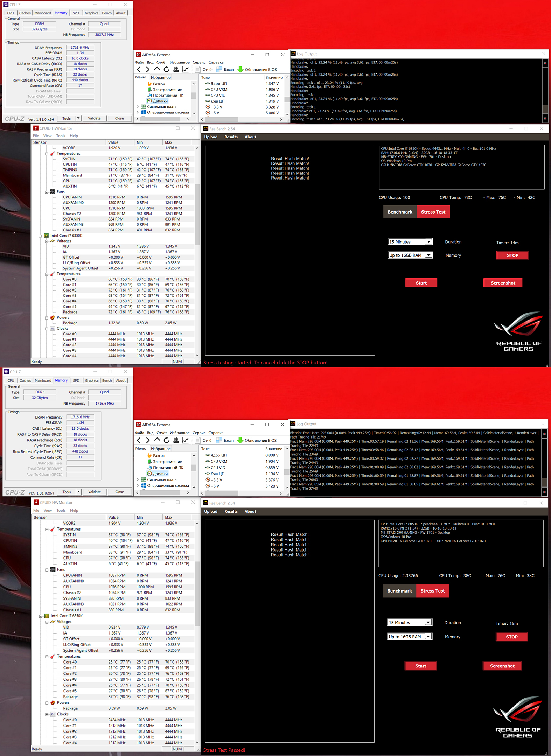Switch to the Избранное tab in lower AIDA64

[x=161, y=449]
